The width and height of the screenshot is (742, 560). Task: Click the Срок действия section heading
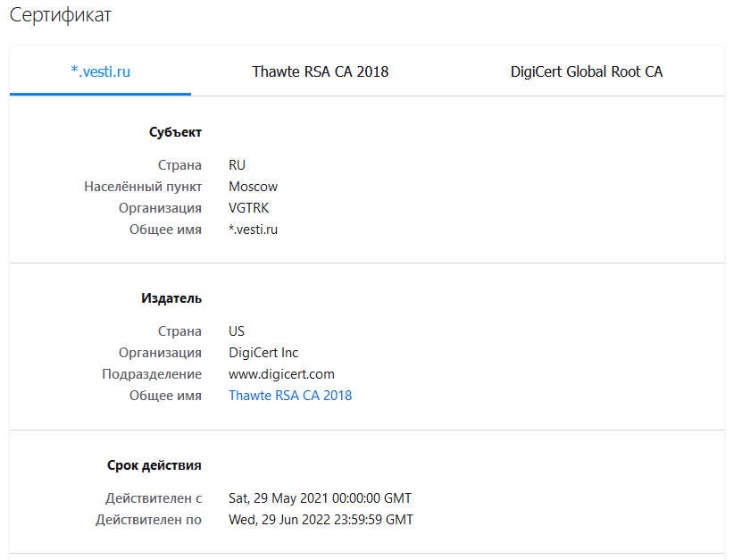[154, 465]
